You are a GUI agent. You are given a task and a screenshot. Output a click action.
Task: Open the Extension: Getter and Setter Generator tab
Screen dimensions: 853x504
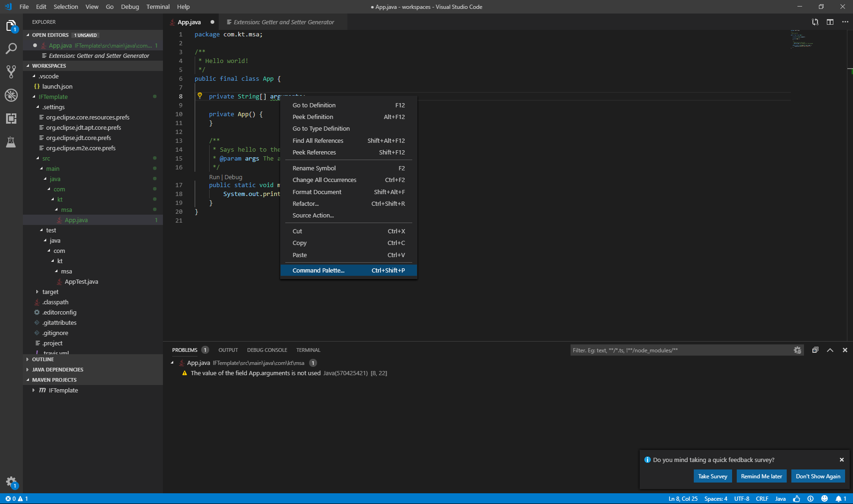pyautogui.click(x=284, y=22)
